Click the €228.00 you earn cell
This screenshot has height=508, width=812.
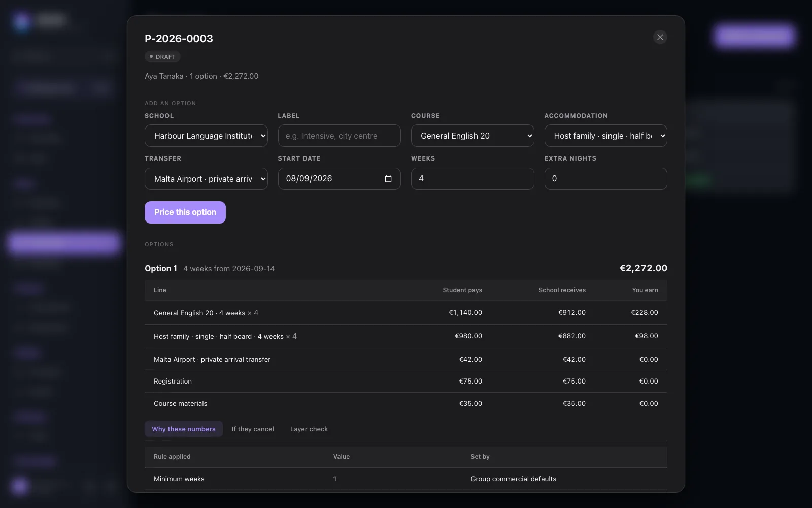coord(645,312)
